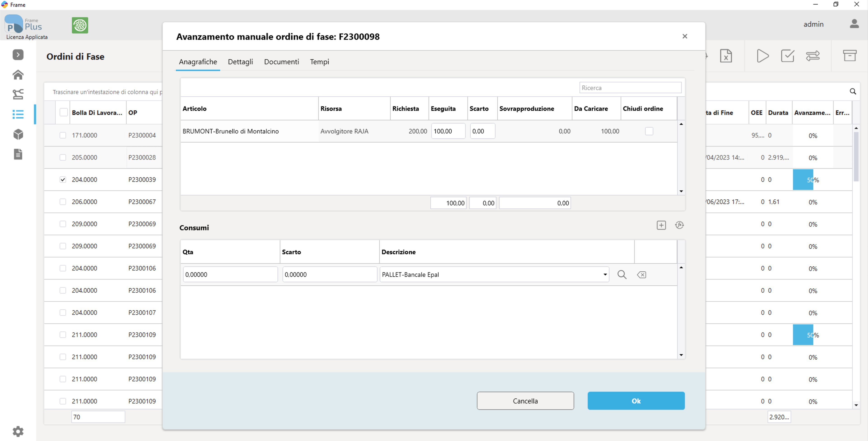Screen dimensions: 868x441
Task: Check the first 209.0000 P2300069 checkbox
Action: 63,224
